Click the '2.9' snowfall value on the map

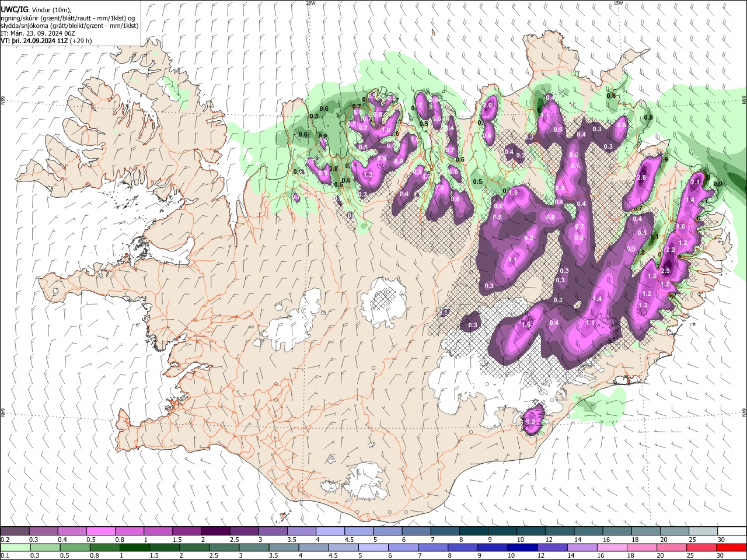665,271
